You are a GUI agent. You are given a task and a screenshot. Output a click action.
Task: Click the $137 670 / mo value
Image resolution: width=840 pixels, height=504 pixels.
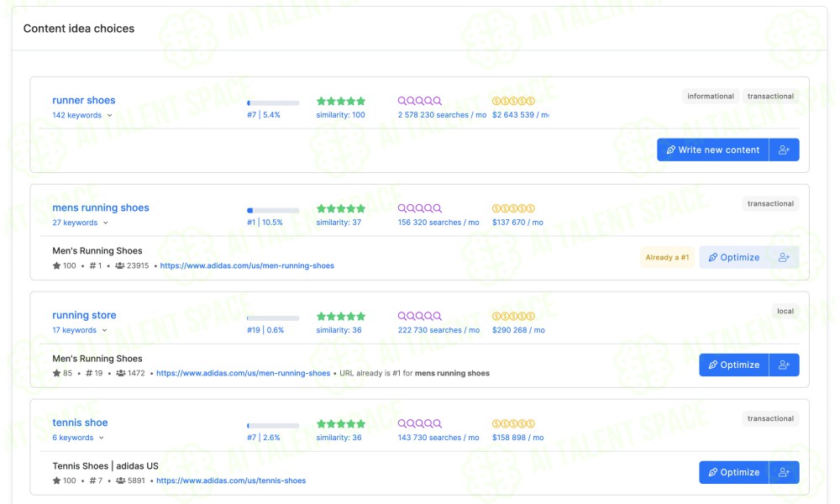tap(517, 223)
